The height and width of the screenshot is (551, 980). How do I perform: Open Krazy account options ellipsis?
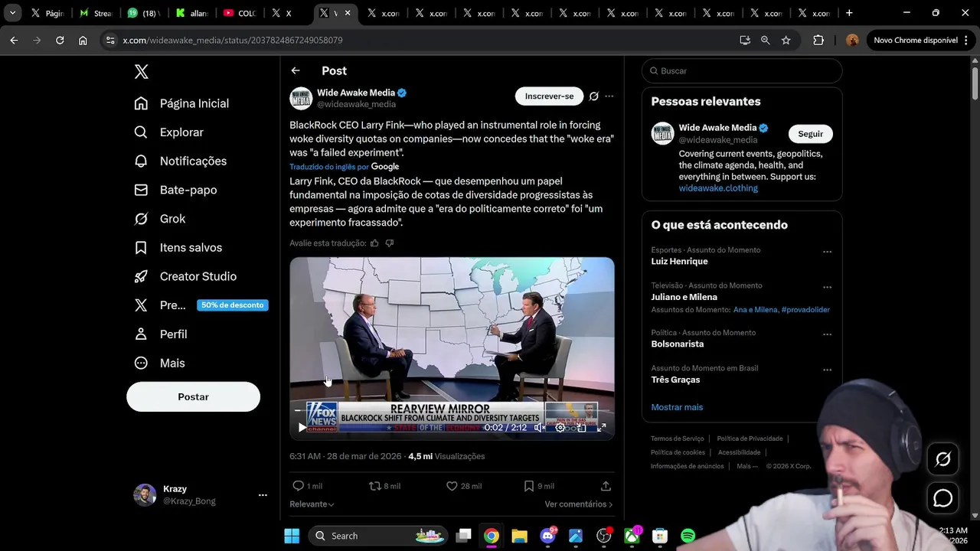(x=263, y=495)
